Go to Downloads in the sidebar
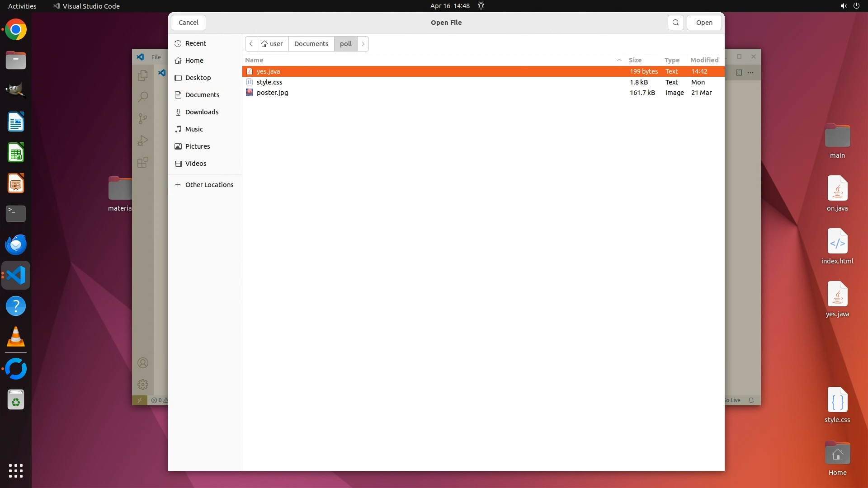The image size is (868, 488). (202, 112)
